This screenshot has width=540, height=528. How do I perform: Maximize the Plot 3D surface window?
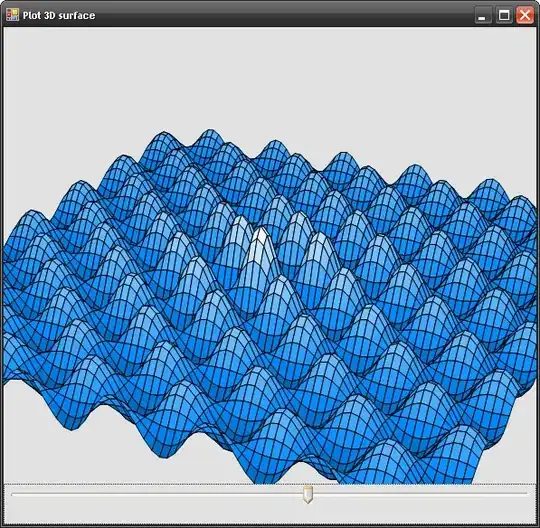click(x=504, y=15)
